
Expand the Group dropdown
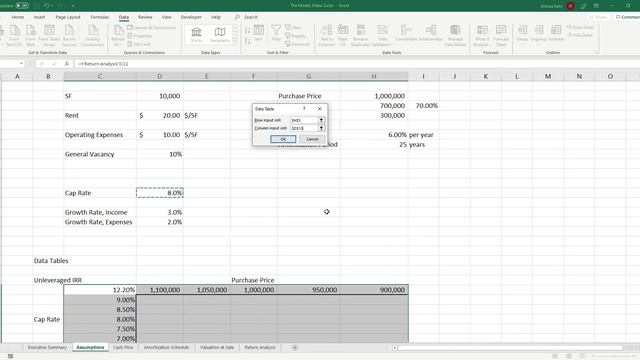(x=522, y=43)
